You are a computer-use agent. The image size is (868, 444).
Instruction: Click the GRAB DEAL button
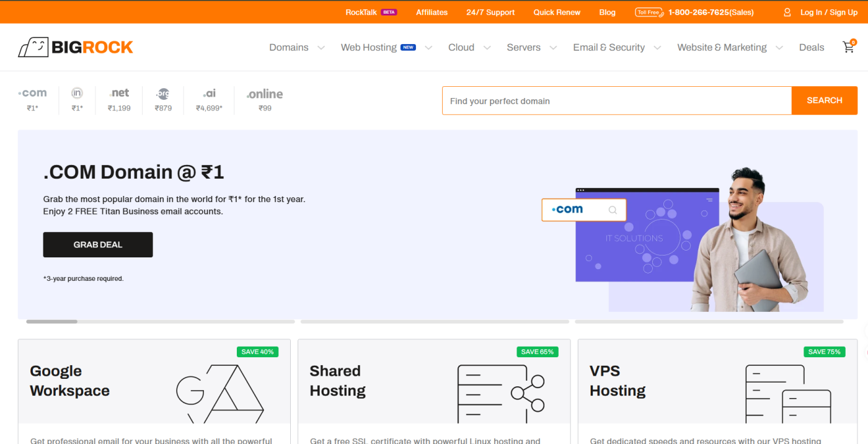[x=98, y=244]
